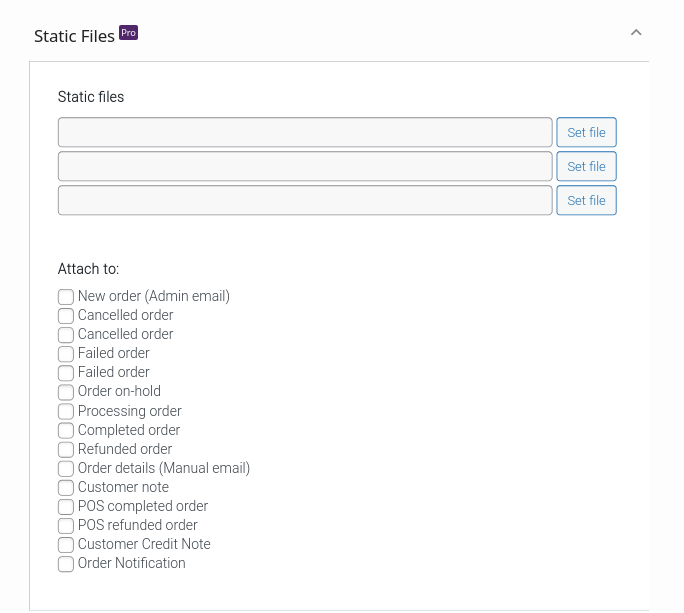Check the POS refunded order option
This screenshot has width=684, height=613.
pos(66,526)
